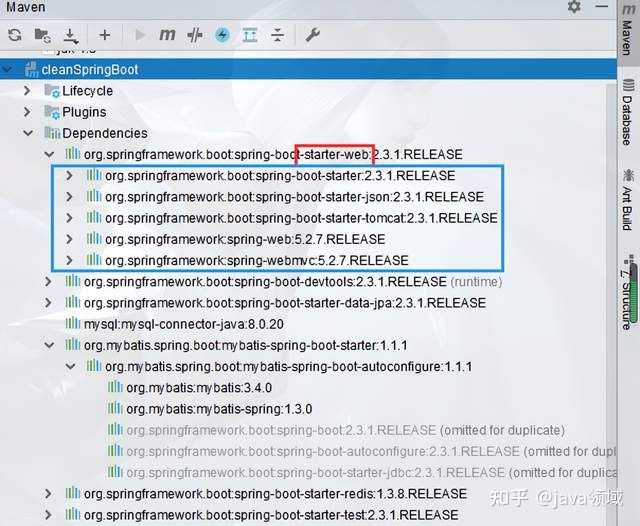Select Dependencies tree item
The image size is (640, 526).
[105, 133]
